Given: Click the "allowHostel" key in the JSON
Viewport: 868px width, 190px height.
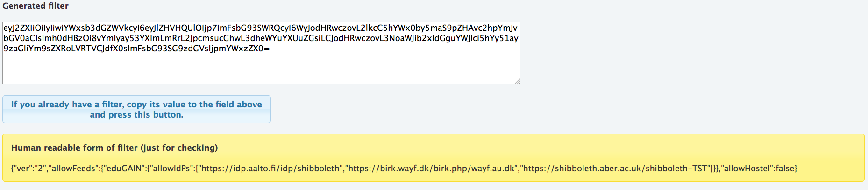Looking at the screenshot, I should coord(746,169).
